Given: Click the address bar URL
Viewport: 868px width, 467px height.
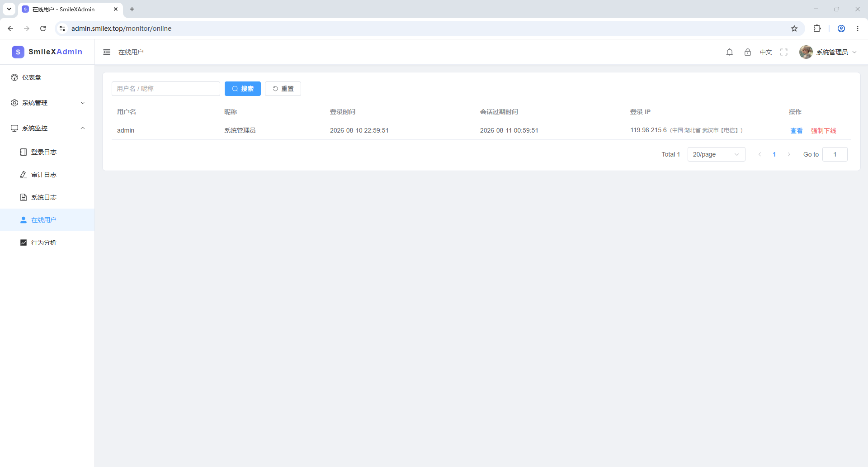Looking at the screenshot, I should (x=122, y=29).
